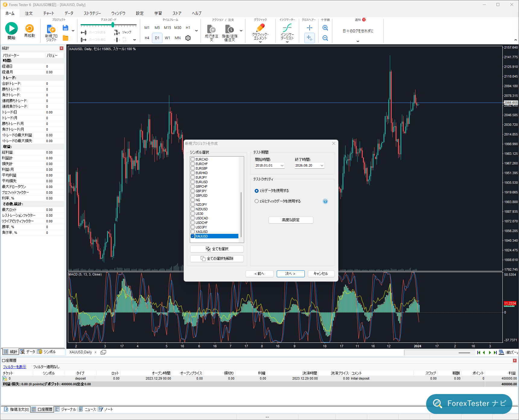Screen dimensions: 519x420
Task: Expand the test speed group dropdown arrow
Action: tap(135, 40)
